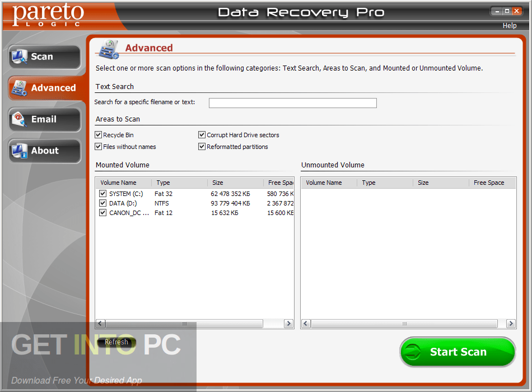Maximize the Data Recovery Pro window
The image size is (532, 392).
click(x=507, y=11)
